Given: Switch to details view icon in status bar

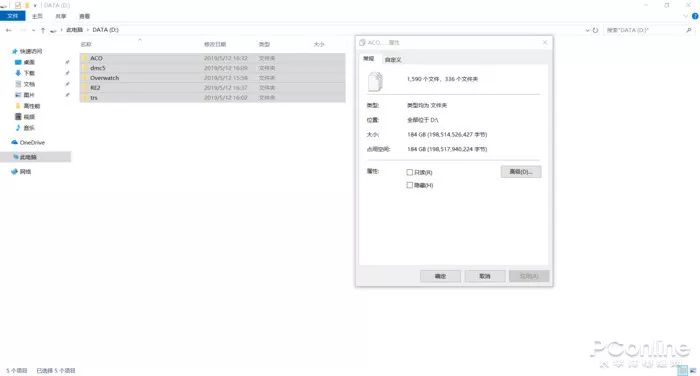Looking at the screenshot, I should (682, 370).
